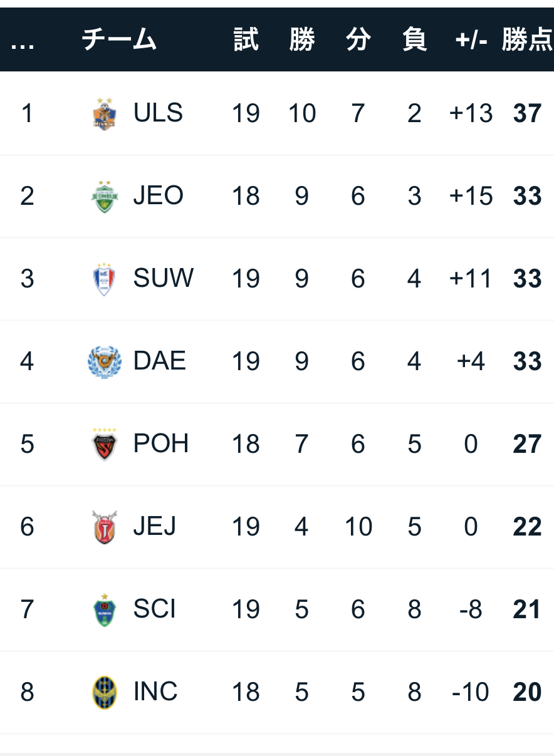Open the SUW team name link

click(163, 279)
